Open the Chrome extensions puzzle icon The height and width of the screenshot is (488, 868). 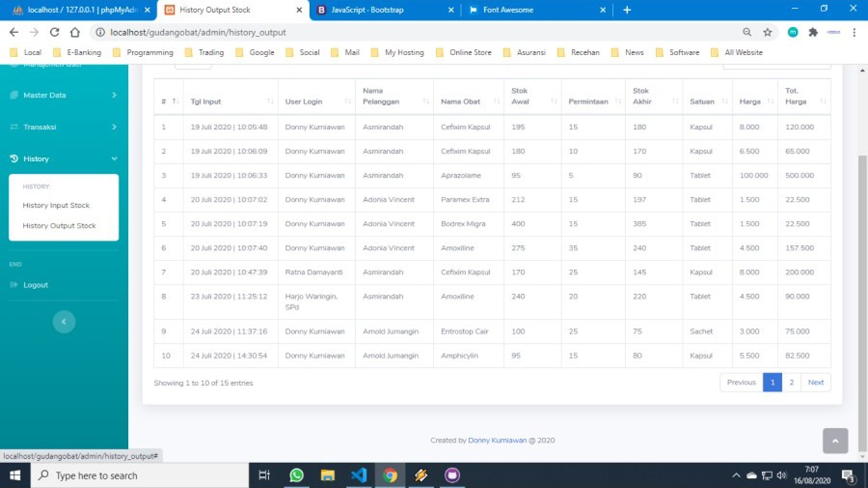[813, 32]
